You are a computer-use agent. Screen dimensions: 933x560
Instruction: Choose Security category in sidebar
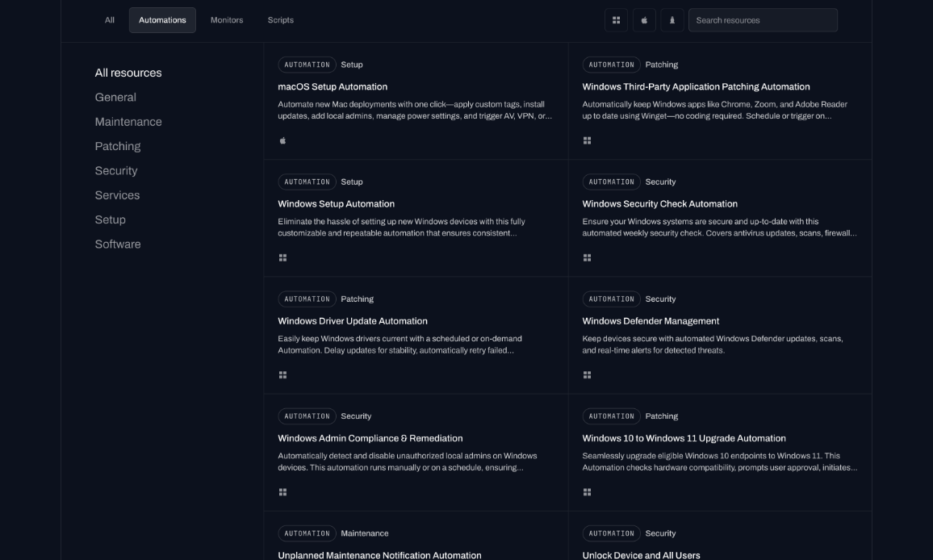click(x=116, y=171)
